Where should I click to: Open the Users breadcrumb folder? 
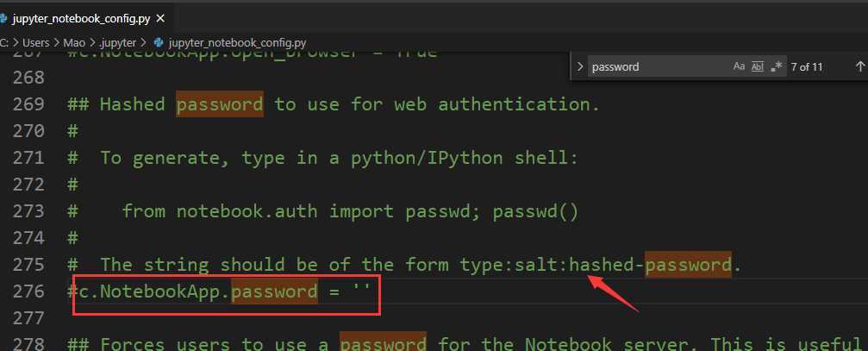point(36,42)
